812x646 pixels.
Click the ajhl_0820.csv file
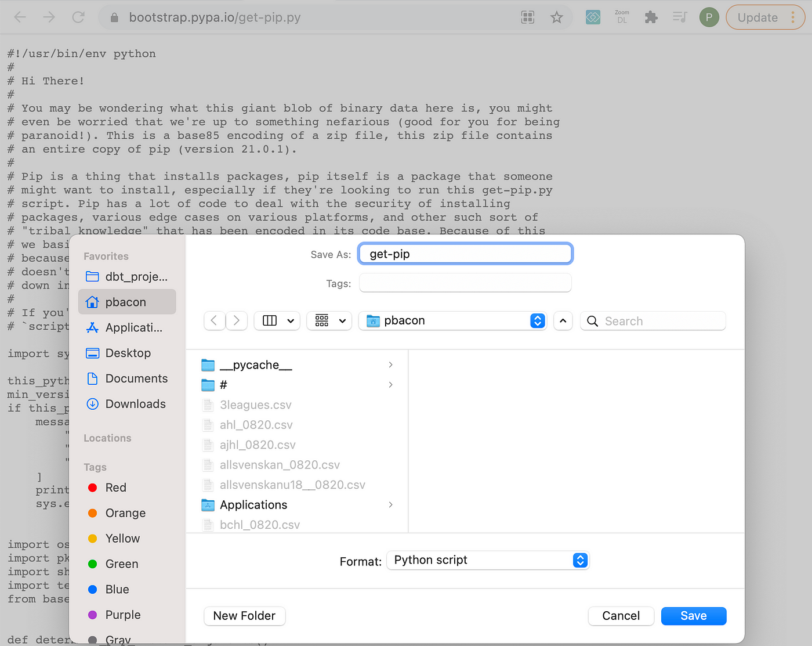coord(258,445)
